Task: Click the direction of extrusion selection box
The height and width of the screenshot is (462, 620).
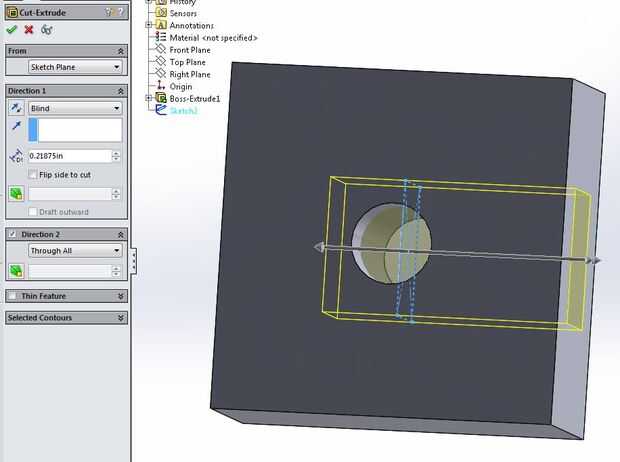Action: point(75,130)
